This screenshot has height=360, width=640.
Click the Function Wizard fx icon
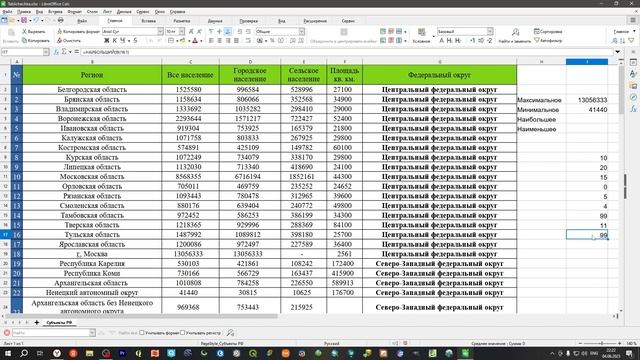tap(56, 52)
